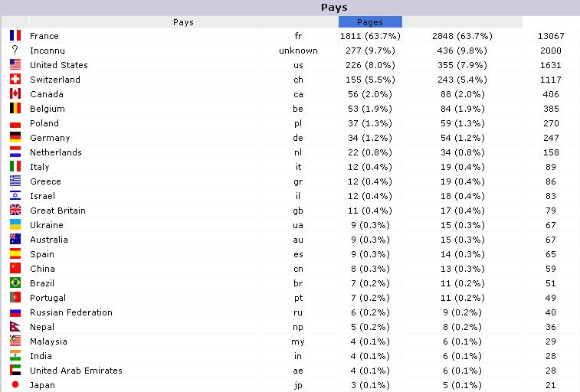Sort by the highlighted Pages column header

pos(370,22)
